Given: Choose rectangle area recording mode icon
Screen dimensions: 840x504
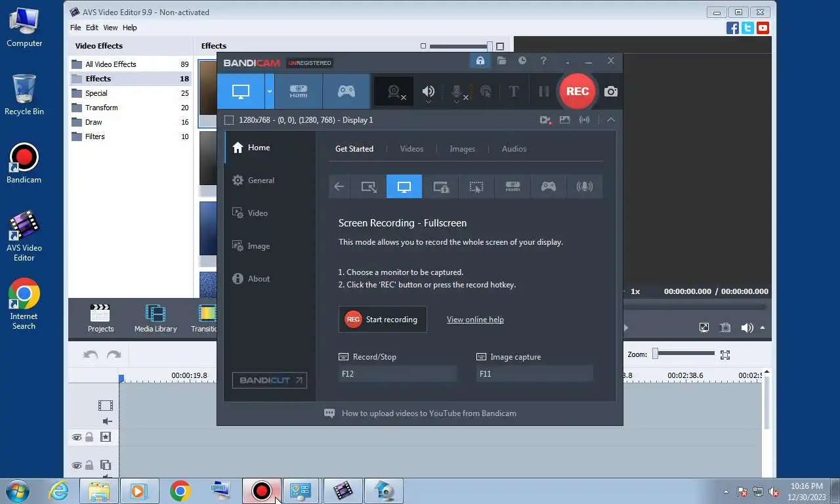Looking at the screenshot, I should (x=369, y=186).
